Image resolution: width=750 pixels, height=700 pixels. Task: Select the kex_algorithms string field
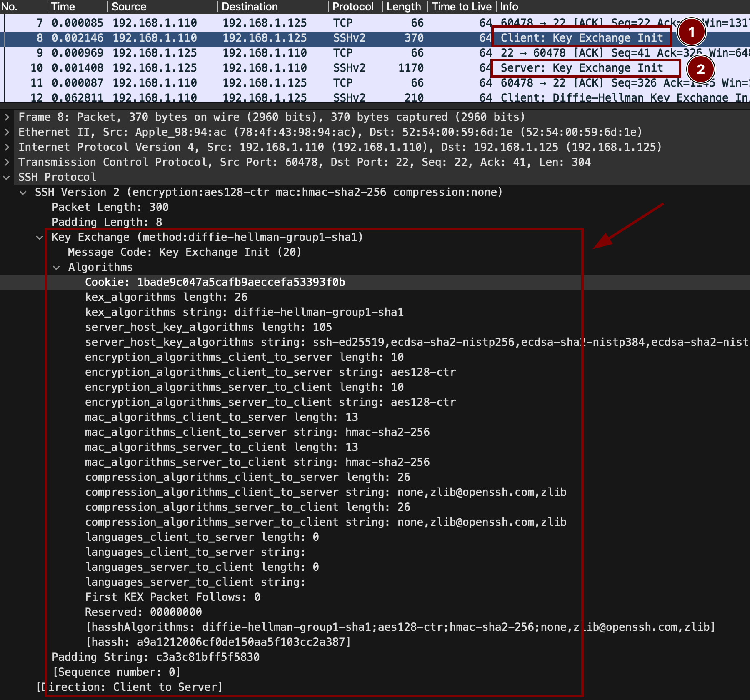[244, 312]
